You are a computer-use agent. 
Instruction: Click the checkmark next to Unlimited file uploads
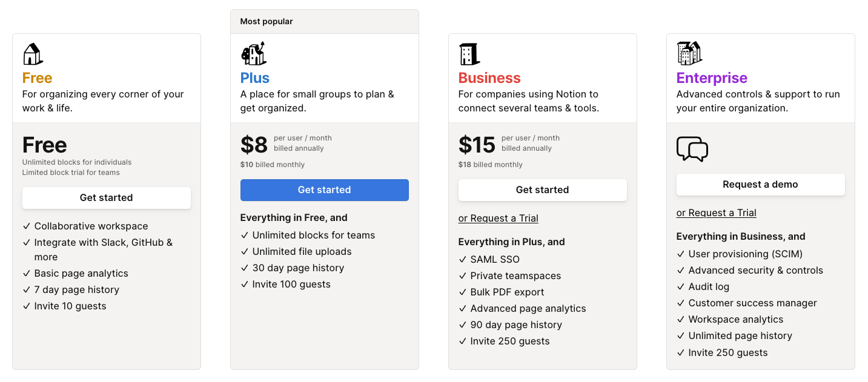pyautogui.click(x=244, y=251)
